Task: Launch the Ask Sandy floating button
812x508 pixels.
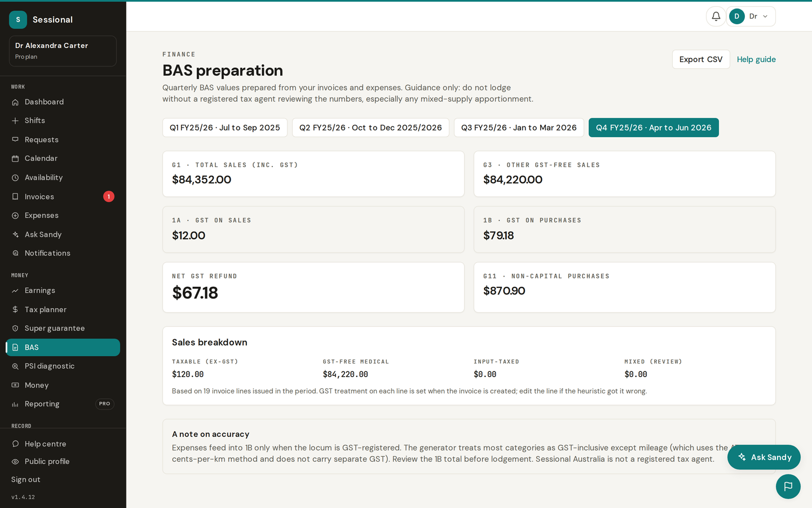Action: (x=764, y=457)
